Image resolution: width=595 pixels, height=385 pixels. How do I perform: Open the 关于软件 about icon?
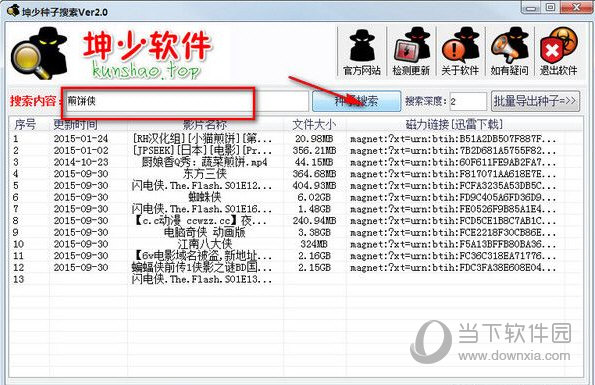460,51
